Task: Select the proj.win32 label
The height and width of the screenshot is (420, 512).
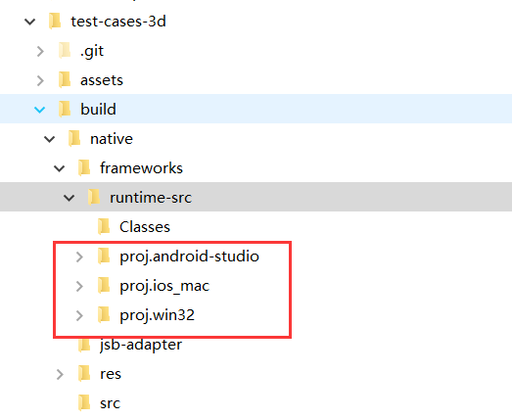Action: (157, 316)
